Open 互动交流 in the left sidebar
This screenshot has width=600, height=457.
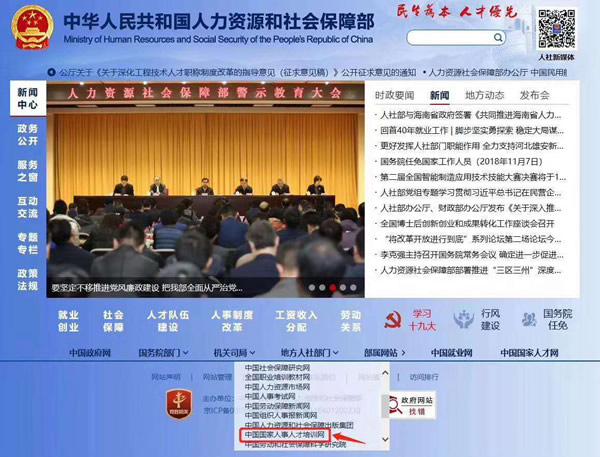pyautogui.click(x=28, y=207)
